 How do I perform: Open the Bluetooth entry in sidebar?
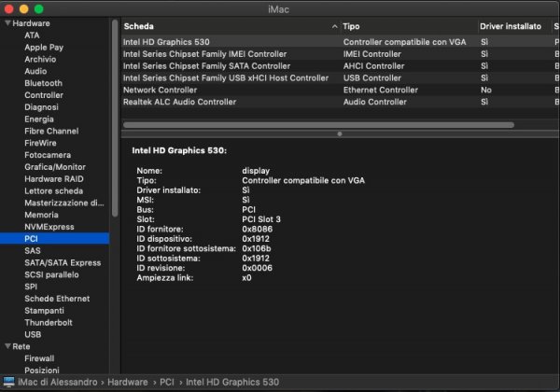(43, 83)
